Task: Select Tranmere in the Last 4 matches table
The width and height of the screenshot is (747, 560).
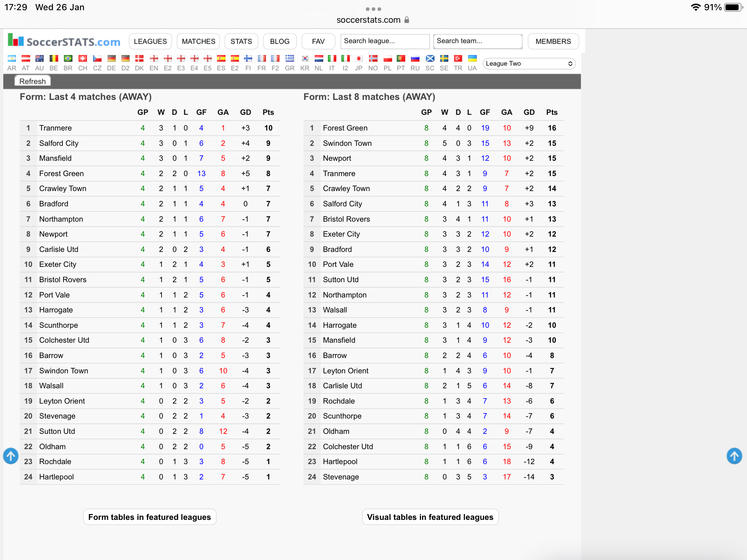Action: click(55, 128)
